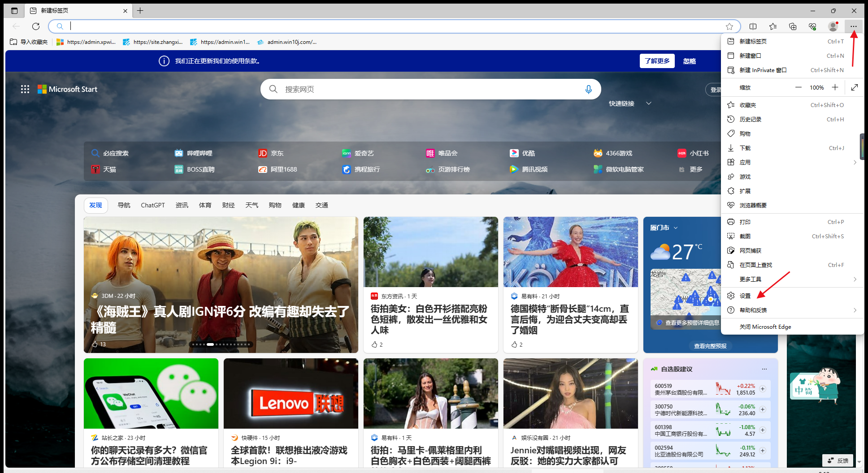Enter full screen from zoom row
The width and height of the screenshot is (868, 473).
pos(855,87)
